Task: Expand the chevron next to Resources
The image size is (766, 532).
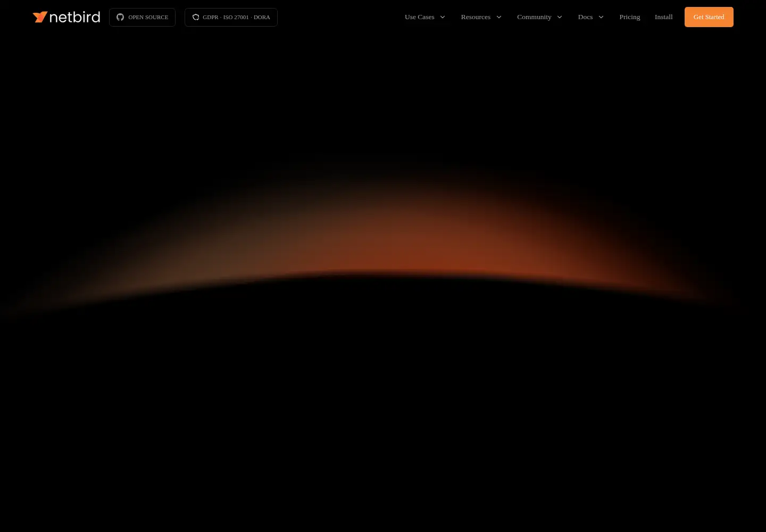Action: pyautogui.click(x=499, y=17)
